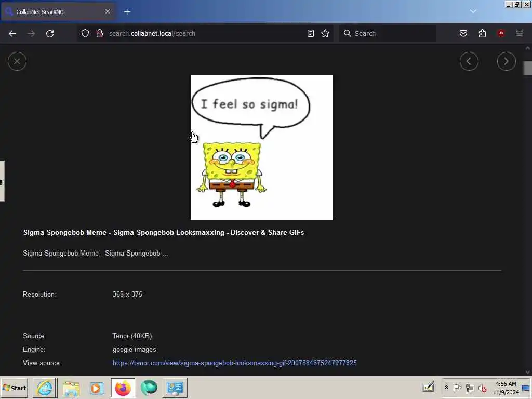
Task: Open the Windows Start menu
Action: [x=14, y=388]
